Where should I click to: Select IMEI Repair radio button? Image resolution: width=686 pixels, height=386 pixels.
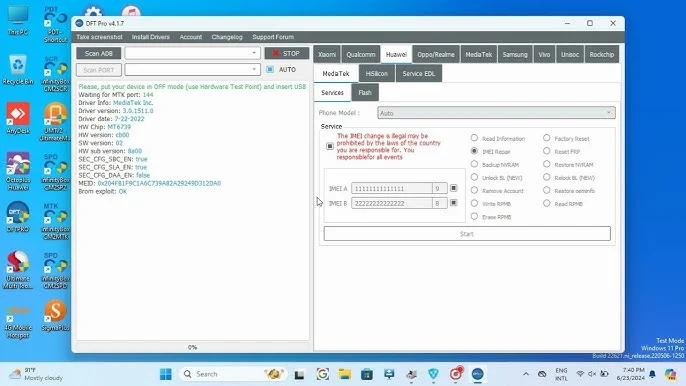[474, 151]
